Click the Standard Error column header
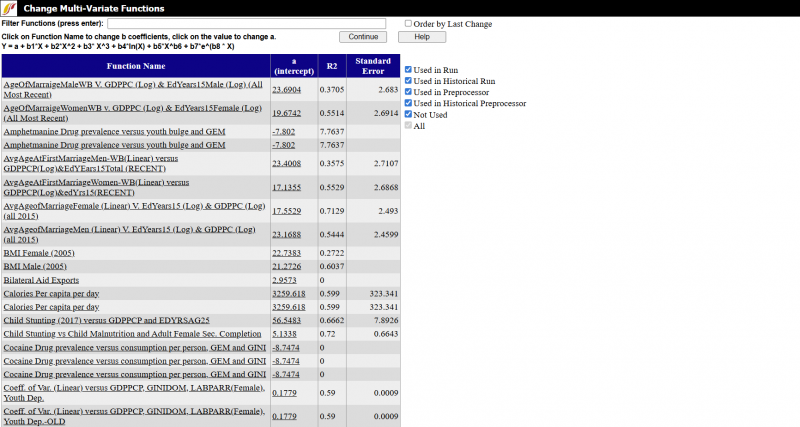This screenshot has height=427, width=800. point(373,66)
